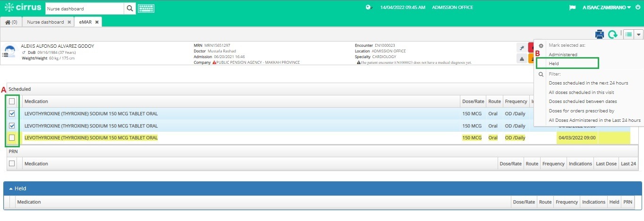The height and width of the screenshot is (221, 644).
Task: Click the pin icon in patient banner
Action: click(522, 48)
